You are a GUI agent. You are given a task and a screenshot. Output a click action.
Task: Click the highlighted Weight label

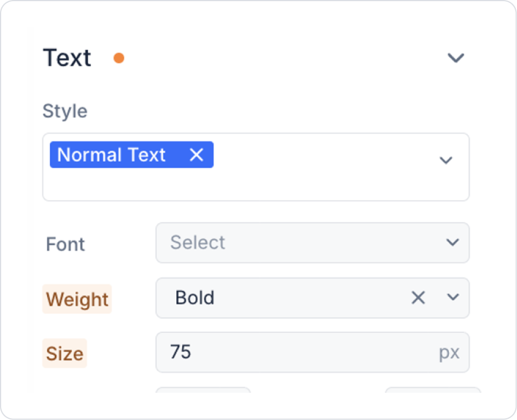(77, 299)
